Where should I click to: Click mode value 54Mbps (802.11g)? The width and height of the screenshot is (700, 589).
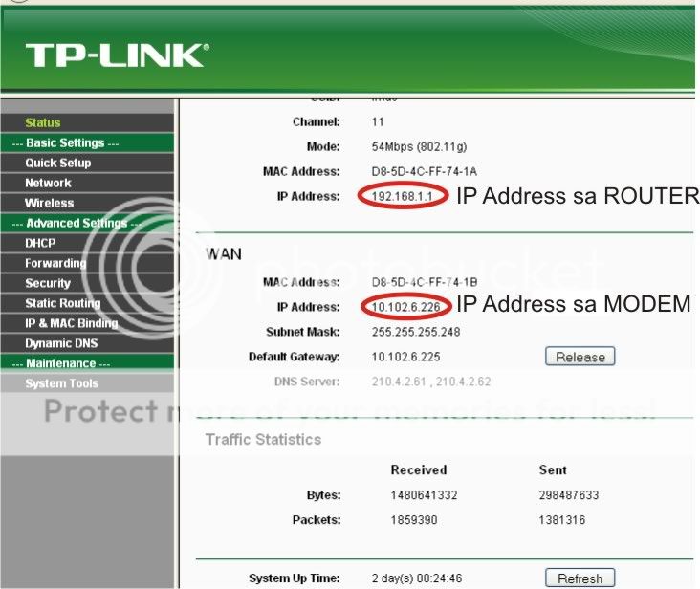[419, 147]
